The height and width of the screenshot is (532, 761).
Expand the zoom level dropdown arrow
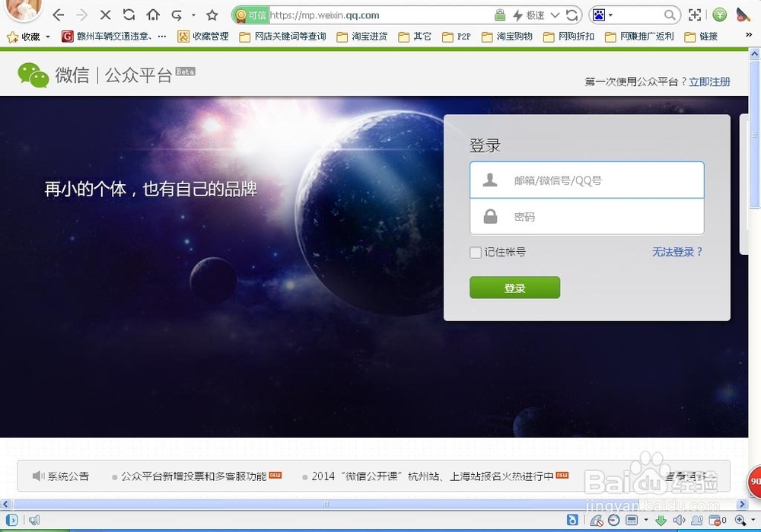click(x=753, y=521)
